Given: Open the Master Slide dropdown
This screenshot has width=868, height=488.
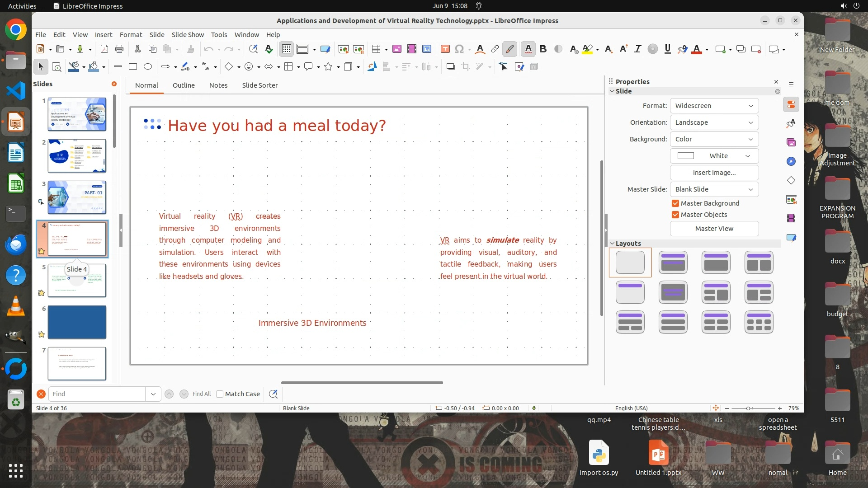Looking at the screenshot, I should click(714, 189).
